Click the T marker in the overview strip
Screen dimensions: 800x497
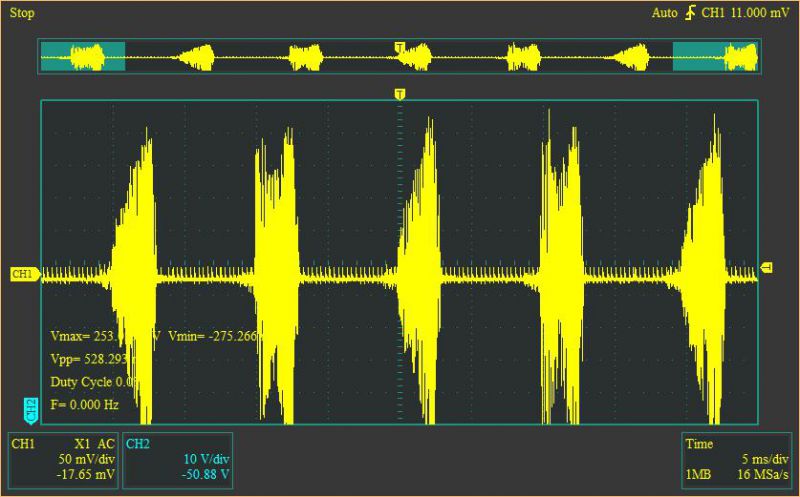[400, 47]
